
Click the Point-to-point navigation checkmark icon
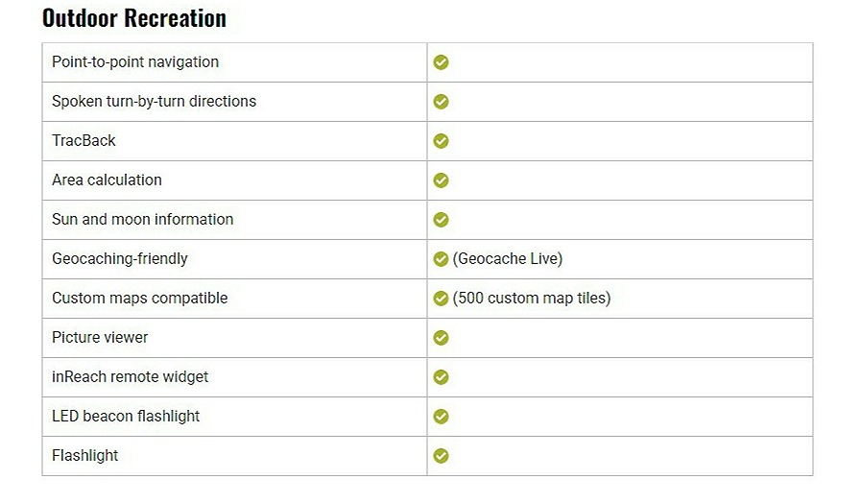tap(441, 62)
